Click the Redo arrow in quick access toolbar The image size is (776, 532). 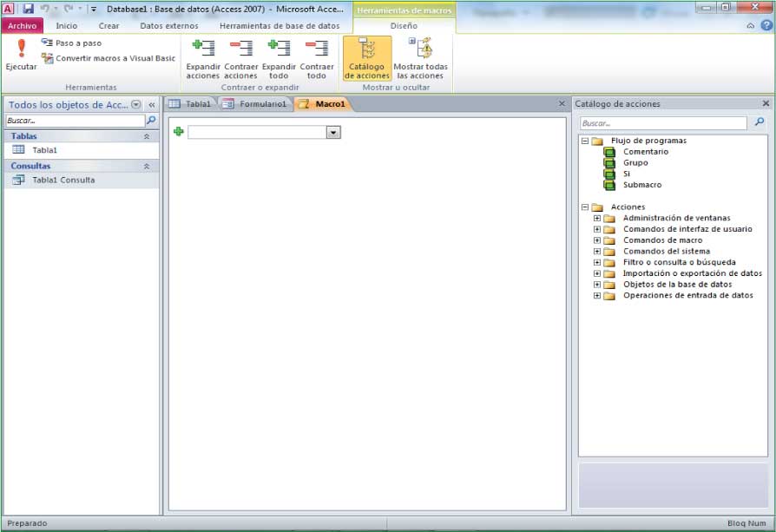[x=69, y=9]
